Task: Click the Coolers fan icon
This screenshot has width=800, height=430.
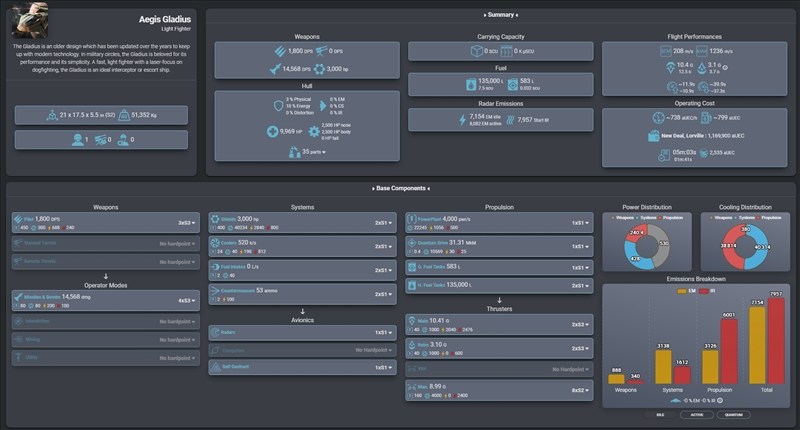Action: point(215,243)
